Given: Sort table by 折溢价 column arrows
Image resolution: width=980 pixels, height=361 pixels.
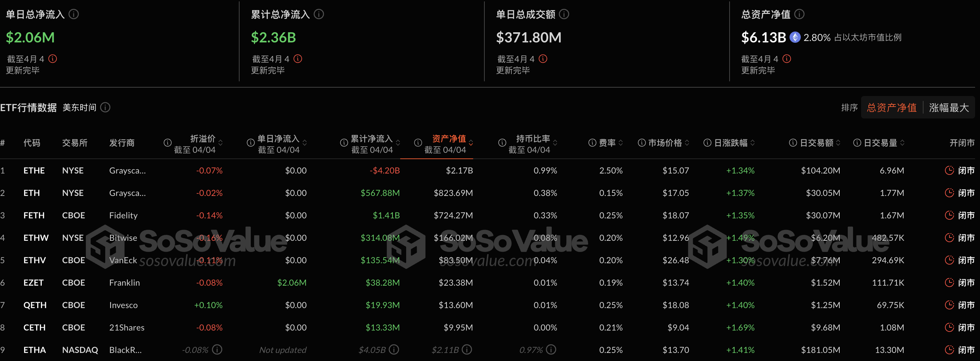Looking at the screenshot, I should click(x=221, y=143).
